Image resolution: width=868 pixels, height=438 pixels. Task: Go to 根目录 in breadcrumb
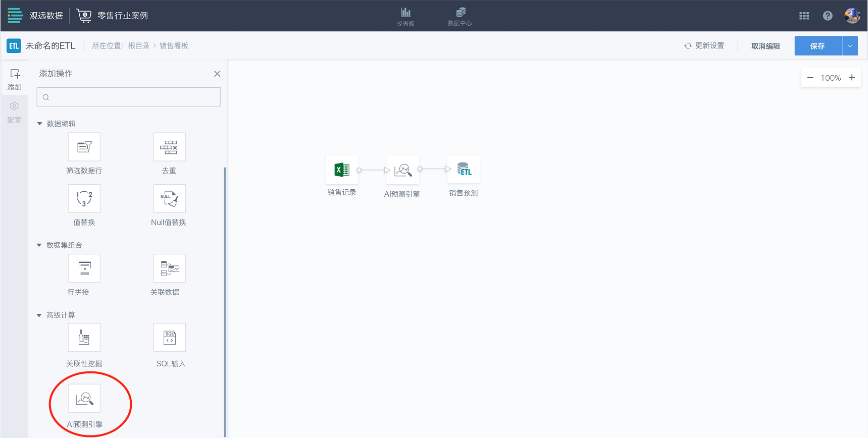[139, 46]
